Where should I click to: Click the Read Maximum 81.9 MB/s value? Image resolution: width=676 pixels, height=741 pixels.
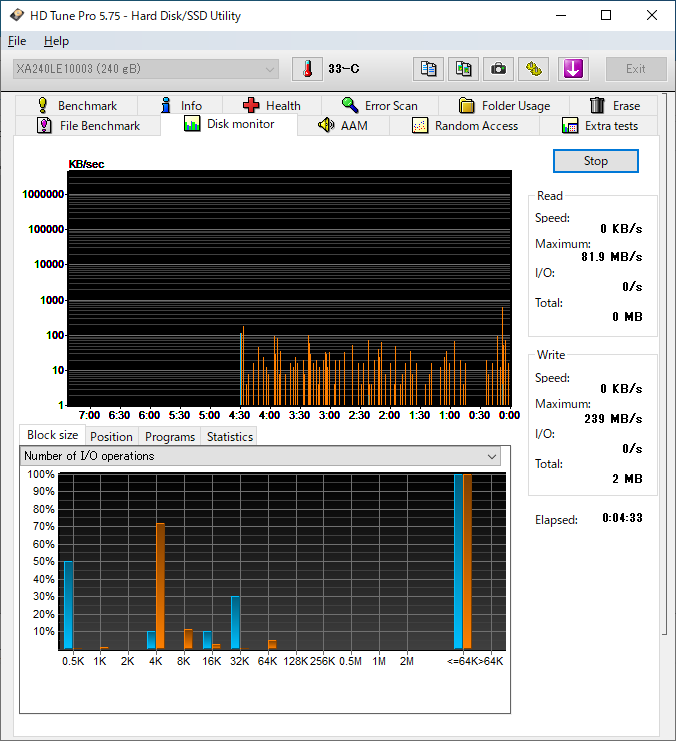click(x=612, y=257)
